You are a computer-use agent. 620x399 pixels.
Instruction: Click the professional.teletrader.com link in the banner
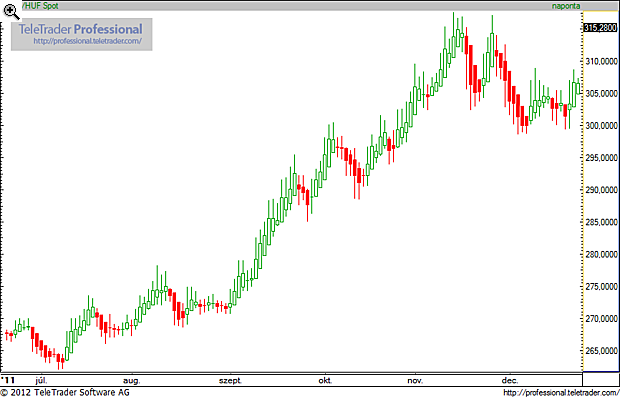87,41
